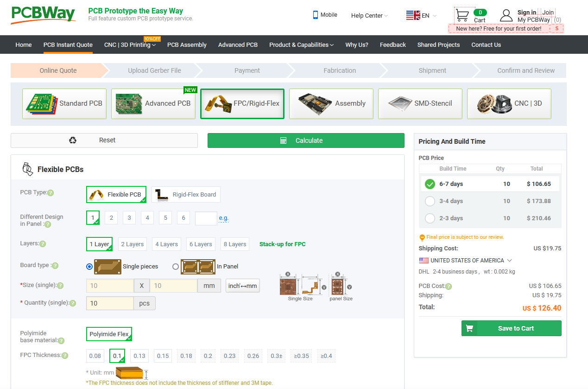This screenshot has height=389, width=588.
Task: Click the Quantity input field
Action: pos(110,303)
